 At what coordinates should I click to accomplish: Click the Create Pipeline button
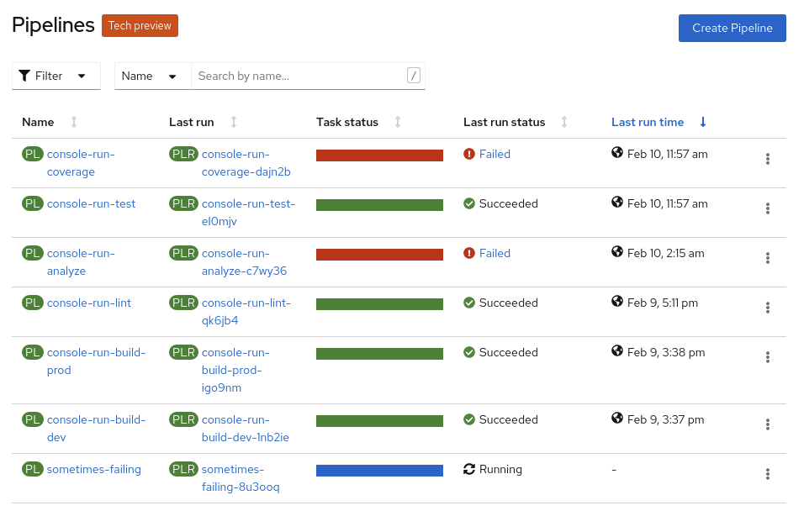(x=732, y=28)
